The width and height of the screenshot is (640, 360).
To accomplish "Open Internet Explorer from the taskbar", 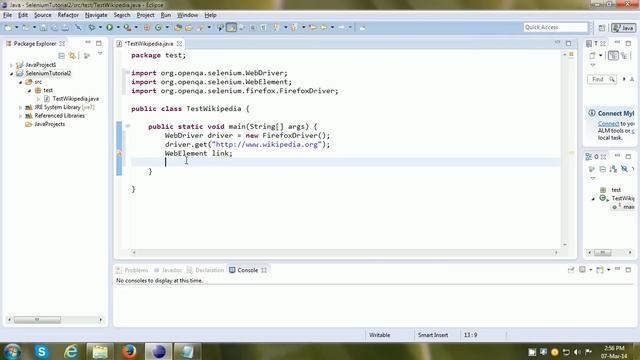I will tap(71, 351).
